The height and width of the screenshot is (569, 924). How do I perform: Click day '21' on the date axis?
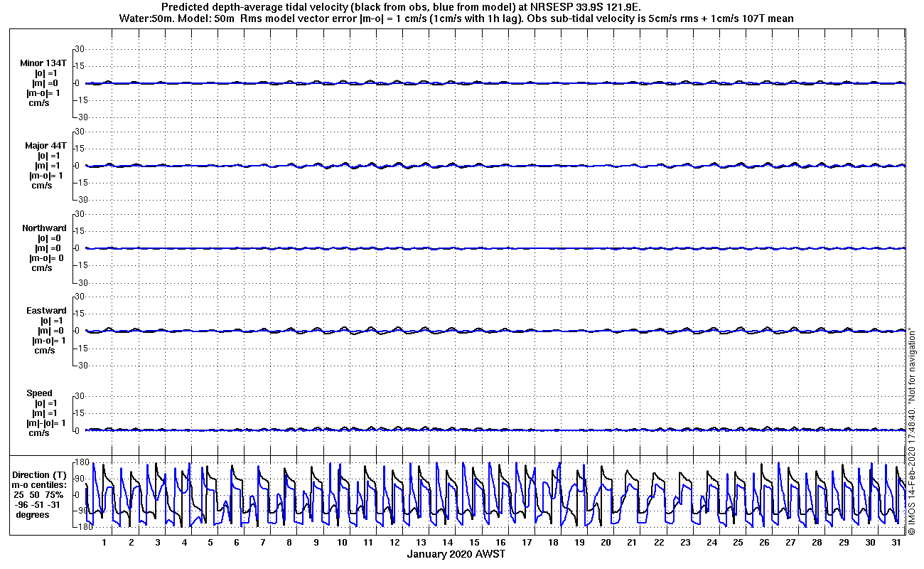click(x=633, y=543)
